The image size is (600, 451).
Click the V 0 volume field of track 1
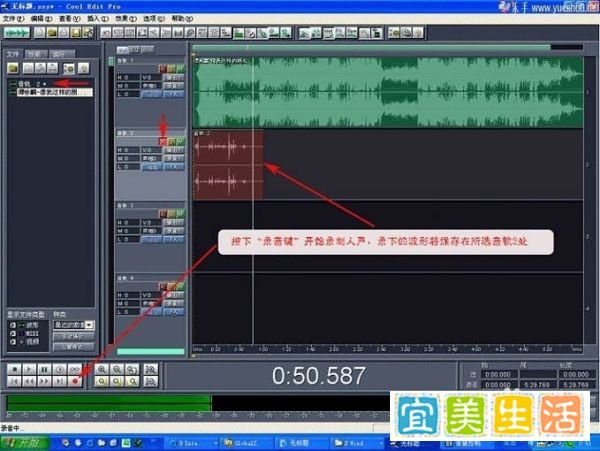151,77
